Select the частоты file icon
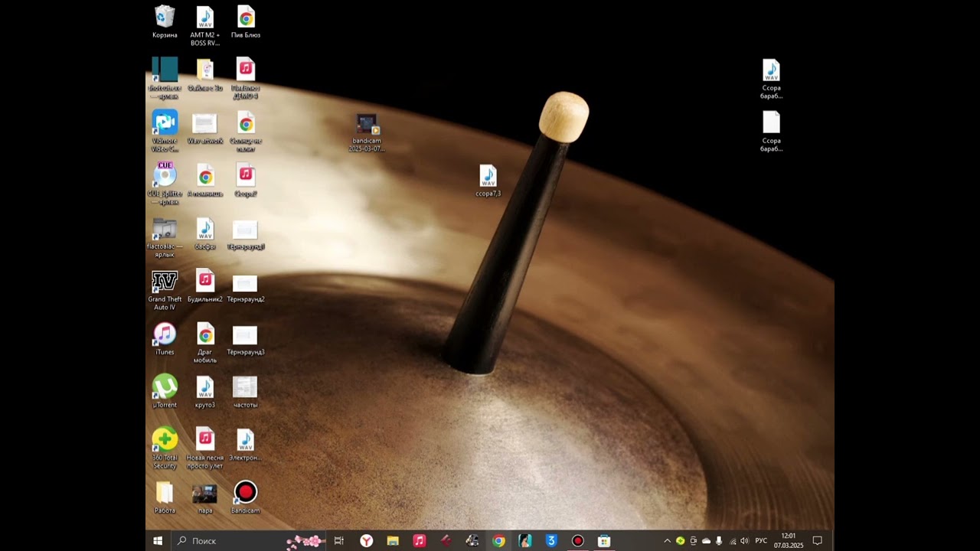980x551 pixels. [x=246, y=391]
